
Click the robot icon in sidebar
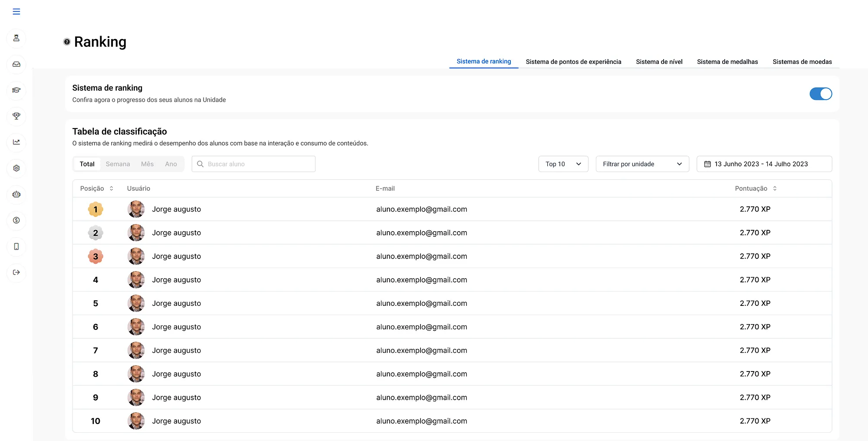pyautogui.click(x=16, y=194)
